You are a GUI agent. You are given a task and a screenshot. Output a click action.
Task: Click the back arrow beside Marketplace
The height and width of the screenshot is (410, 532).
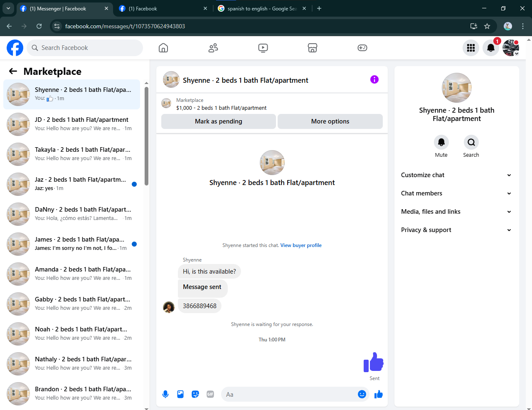click(x=13, y=71)
